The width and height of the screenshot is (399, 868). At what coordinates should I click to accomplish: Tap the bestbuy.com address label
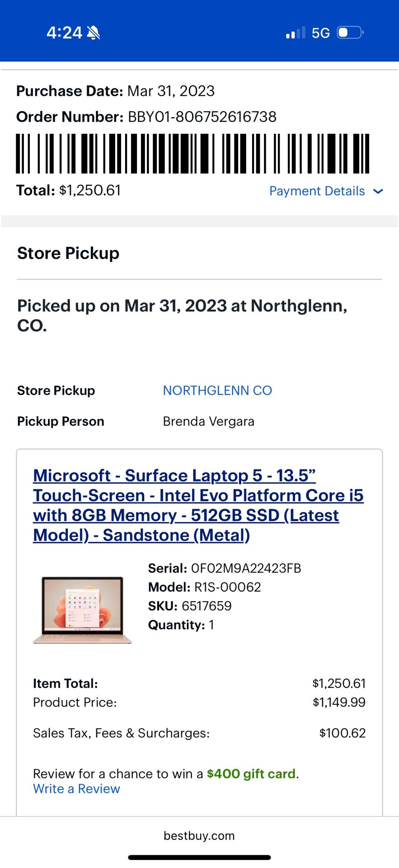point(199,836)
